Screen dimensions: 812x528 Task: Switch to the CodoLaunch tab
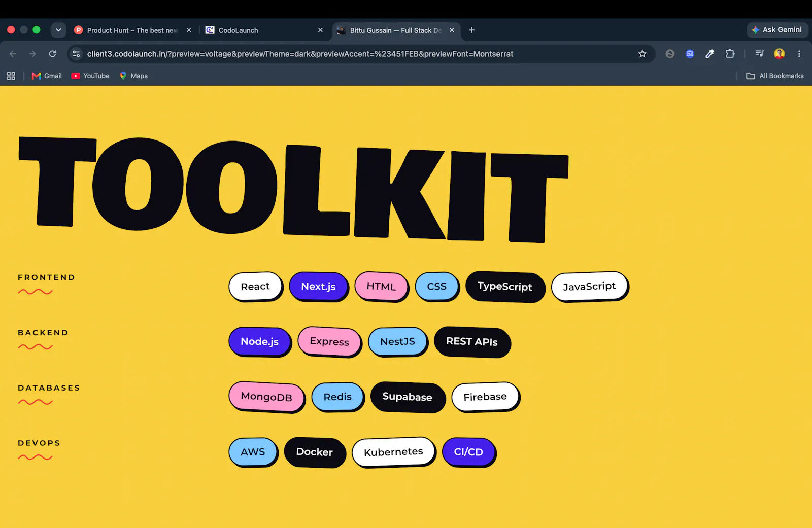point(264,30)
